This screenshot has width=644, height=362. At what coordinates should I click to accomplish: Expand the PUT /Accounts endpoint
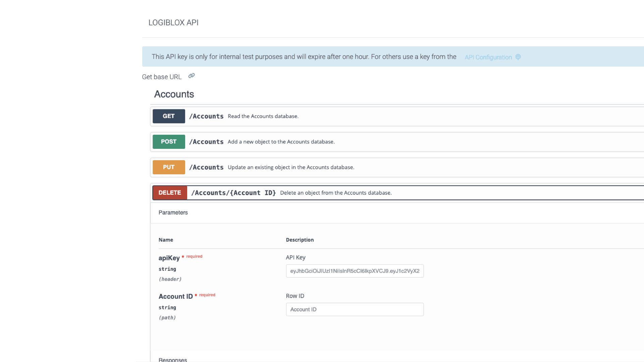click(x=302, y=167)
